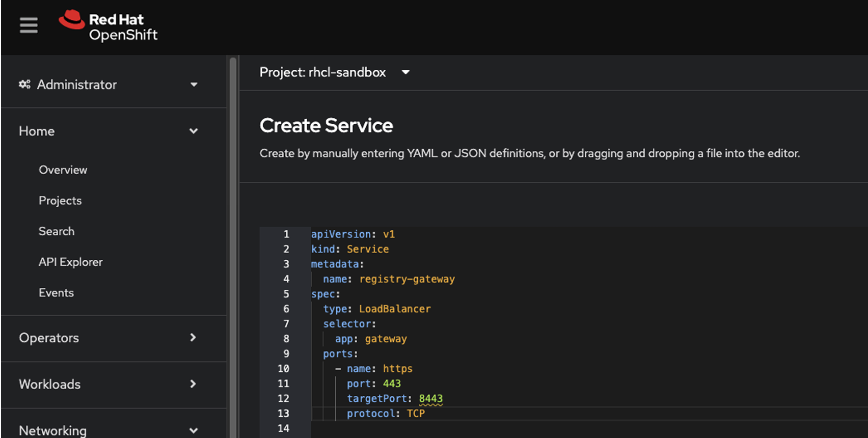The width and height of the screenshot is (868, 438).
Task: Click the apiVersion v1 value
Action: 389,234
